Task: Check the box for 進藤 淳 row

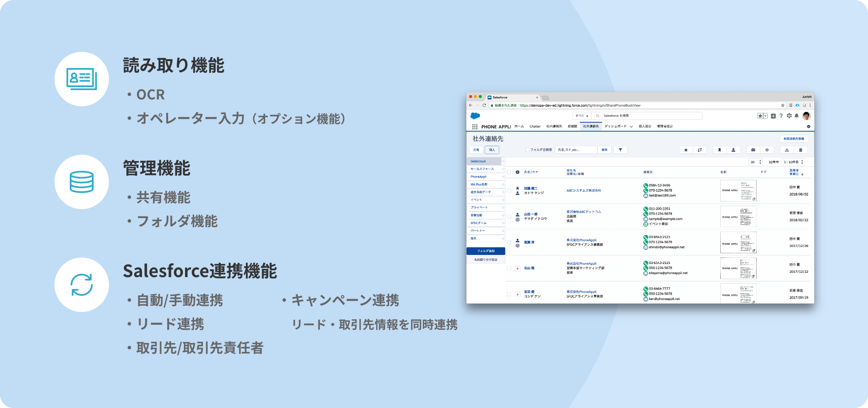Action: coord(509,242)
